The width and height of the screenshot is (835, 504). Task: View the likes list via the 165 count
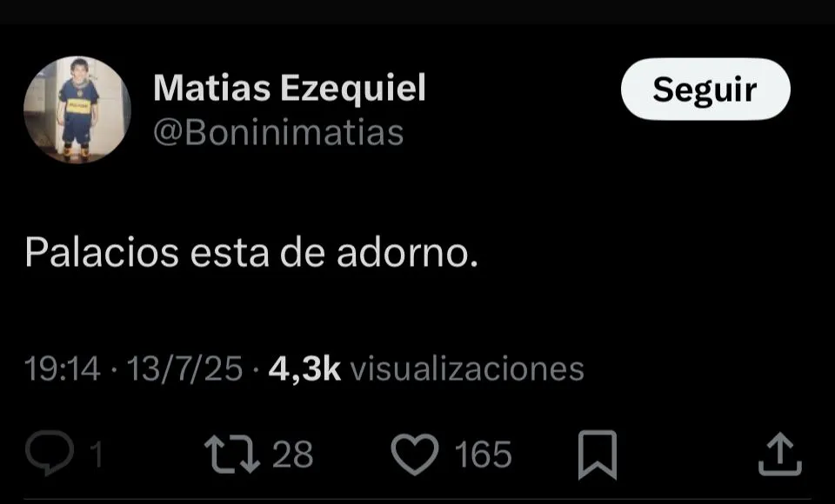pyautogui.click(x=483, y=454)
